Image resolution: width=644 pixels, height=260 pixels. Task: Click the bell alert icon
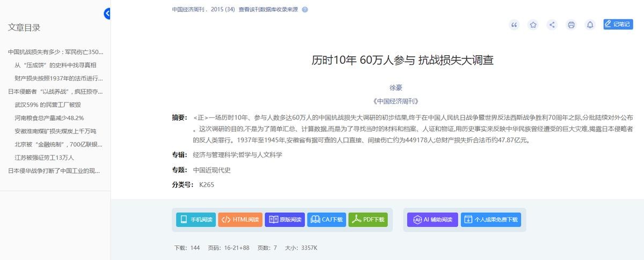tap(590, 25)
